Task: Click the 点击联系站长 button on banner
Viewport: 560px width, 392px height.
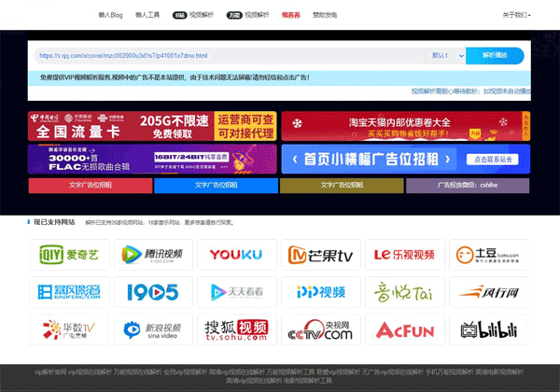Action: coord(493,160)
